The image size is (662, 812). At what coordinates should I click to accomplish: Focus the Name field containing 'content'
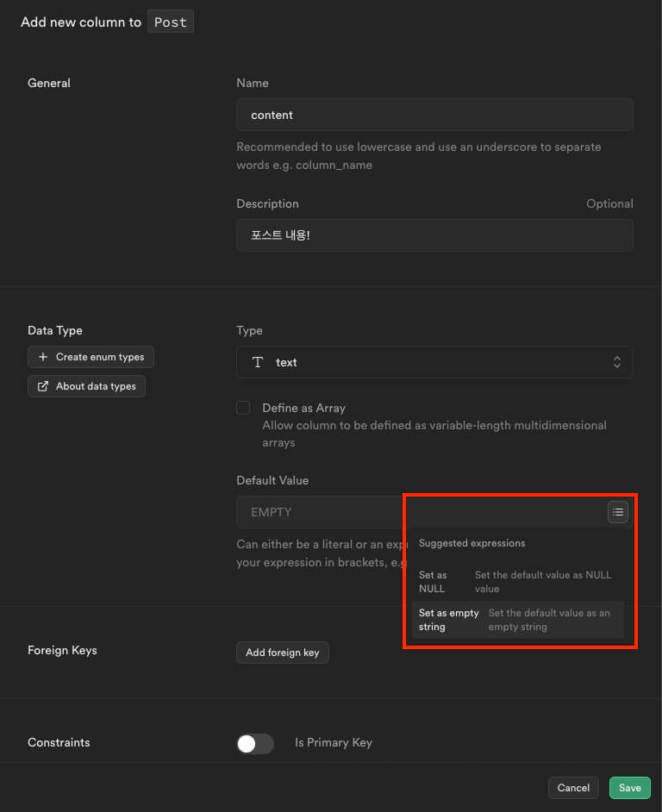coord(434,115)
